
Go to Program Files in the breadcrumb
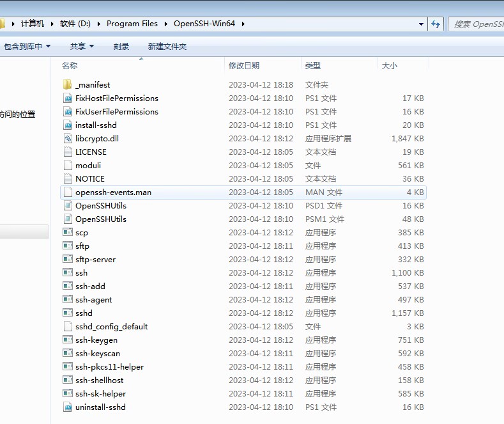(x=132, y=24)
